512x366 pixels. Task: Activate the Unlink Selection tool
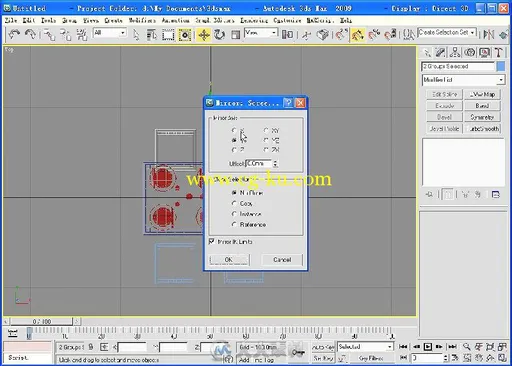point(66,35)
